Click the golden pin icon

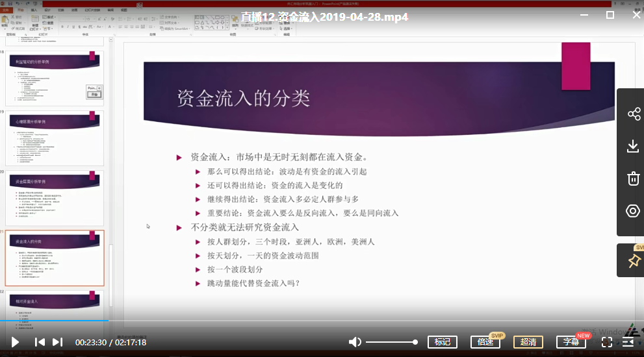tap(634, 261)
